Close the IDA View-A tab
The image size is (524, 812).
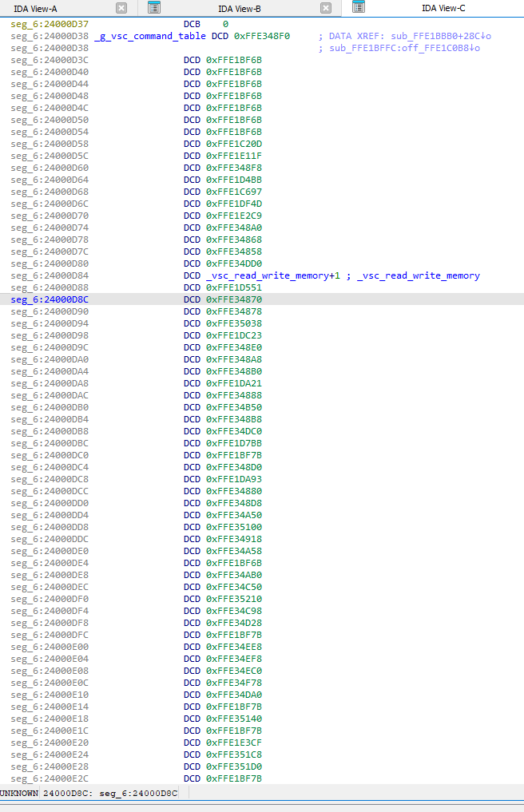121,8
